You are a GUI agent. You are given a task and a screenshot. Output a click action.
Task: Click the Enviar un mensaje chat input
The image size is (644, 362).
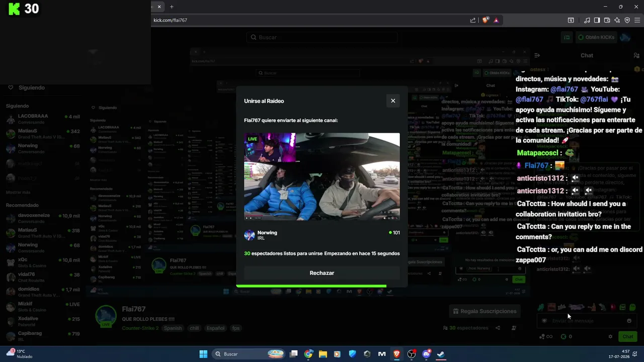click(x=587, y=321)
